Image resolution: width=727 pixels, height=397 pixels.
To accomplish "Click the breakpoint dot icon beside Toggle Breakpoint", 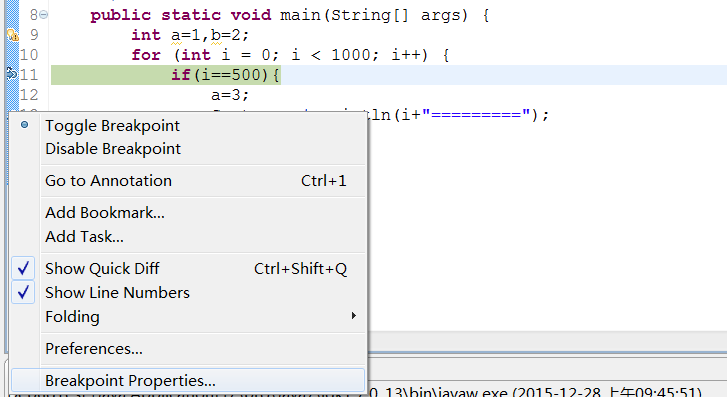I will pyautogui.click(x=25, y=125).
